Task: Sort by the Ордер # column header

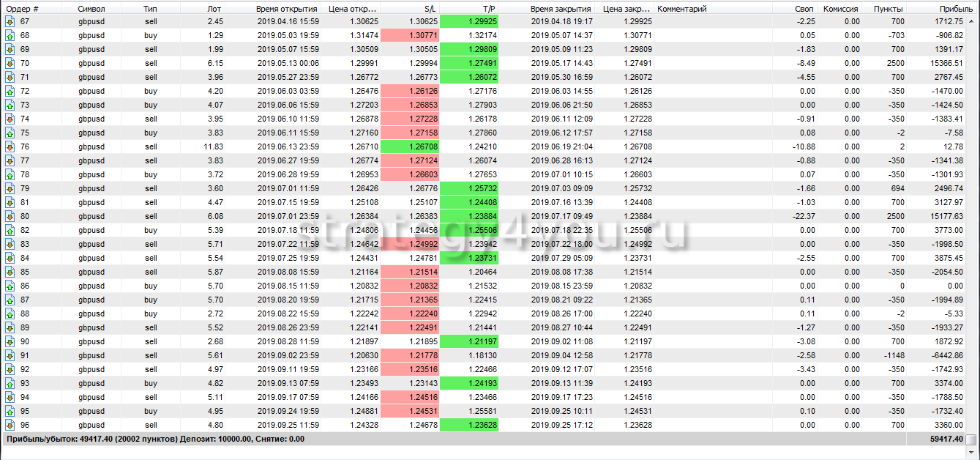Action: (22, 8)
